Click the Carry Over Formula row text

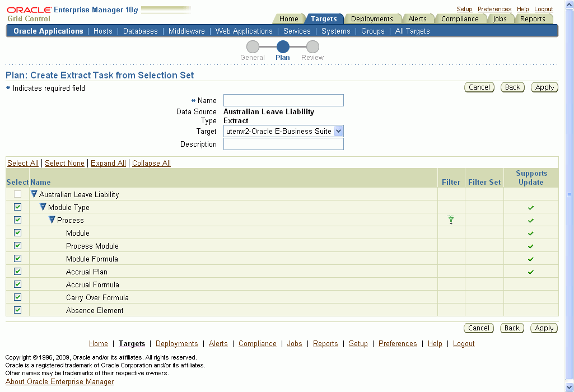click(x=97, y=297)
